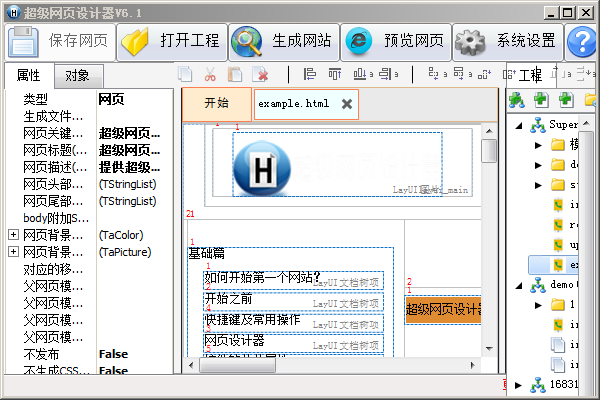The width and height of the screenshot is (600, 400).
Task: Click the align right edges icon
Action: click(385, 74)
